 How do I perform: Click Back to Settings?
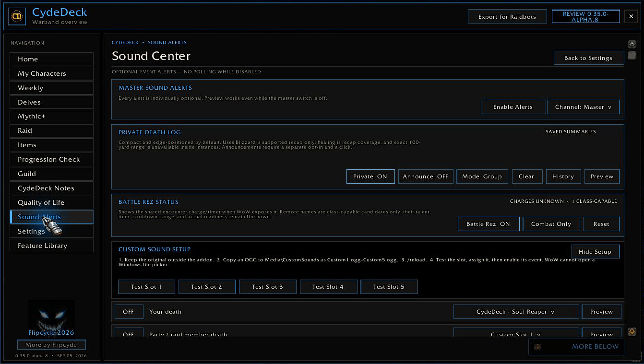(x=588, y=58)
